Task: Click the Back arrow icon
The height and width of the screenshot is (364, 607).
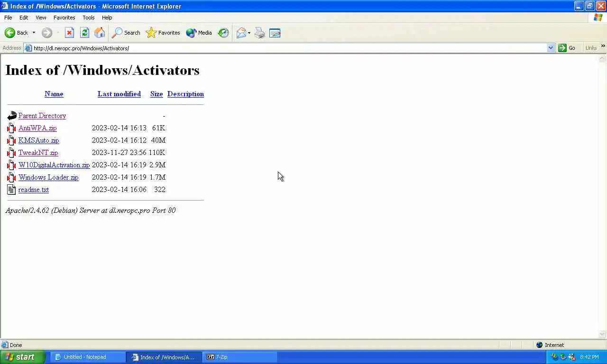Action: pos(10,33)
